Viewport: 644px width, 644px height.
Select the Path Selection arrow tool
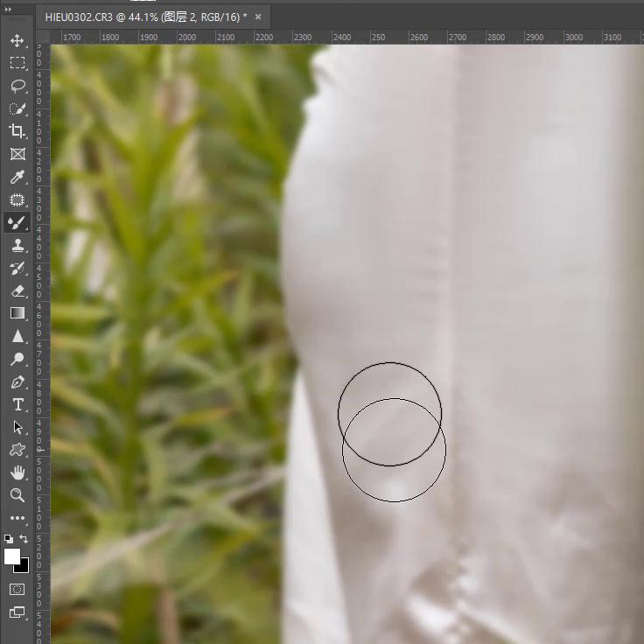(17, 428)
